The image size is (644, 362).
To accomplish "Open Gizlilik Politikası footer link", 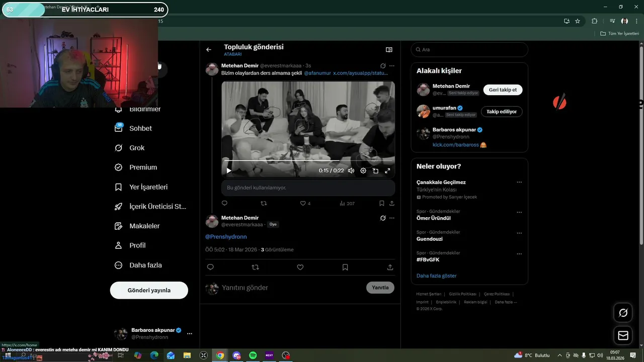I will click(462, 294).
